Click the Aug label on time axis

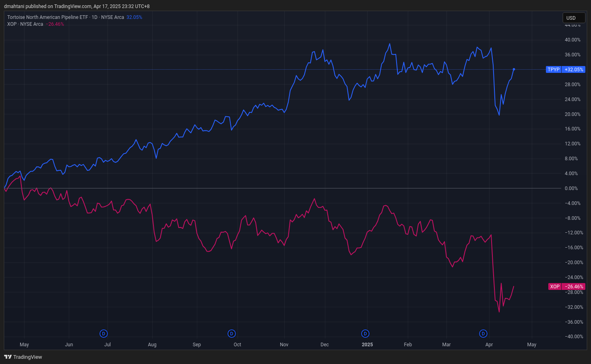click(152, 345)
